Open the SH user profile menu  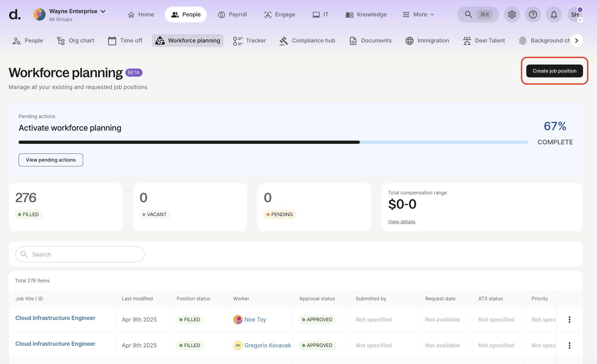pos(575,15)
